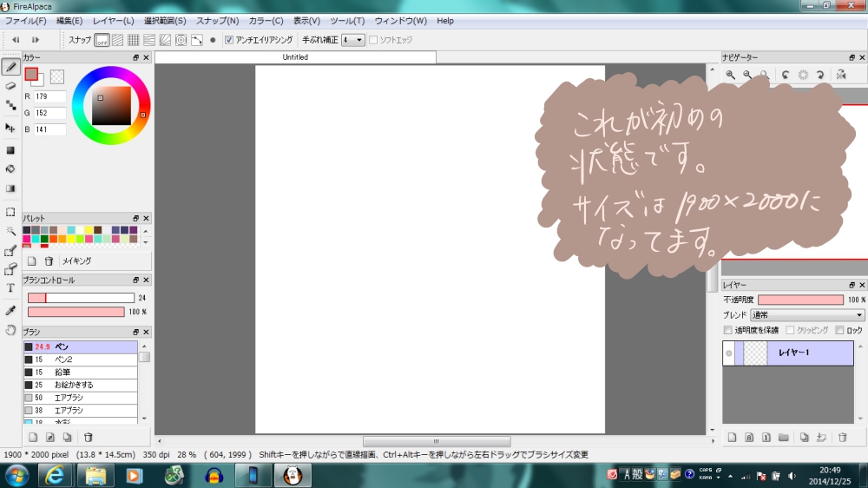Open the ファイル(F) menu
868x488 pixels.
tap(26, 20)
